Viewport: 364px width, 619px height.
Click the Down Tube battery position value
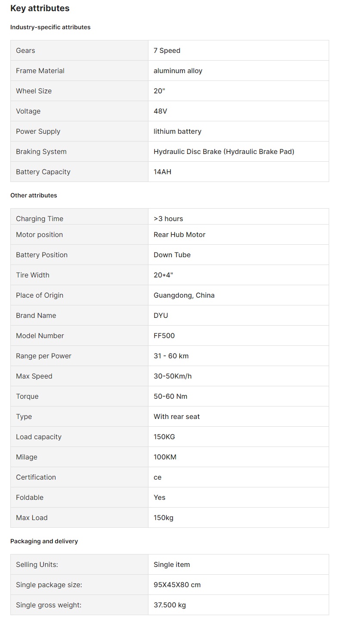tap(172, 255)
